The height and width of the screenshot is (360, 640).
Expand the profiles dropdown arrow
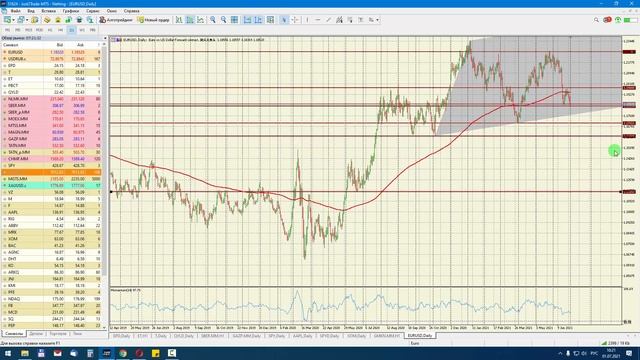27,20
